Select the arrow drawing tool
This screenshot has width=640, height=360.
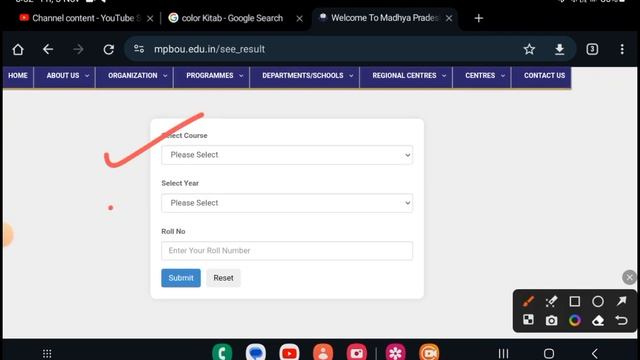pos(621,301)
